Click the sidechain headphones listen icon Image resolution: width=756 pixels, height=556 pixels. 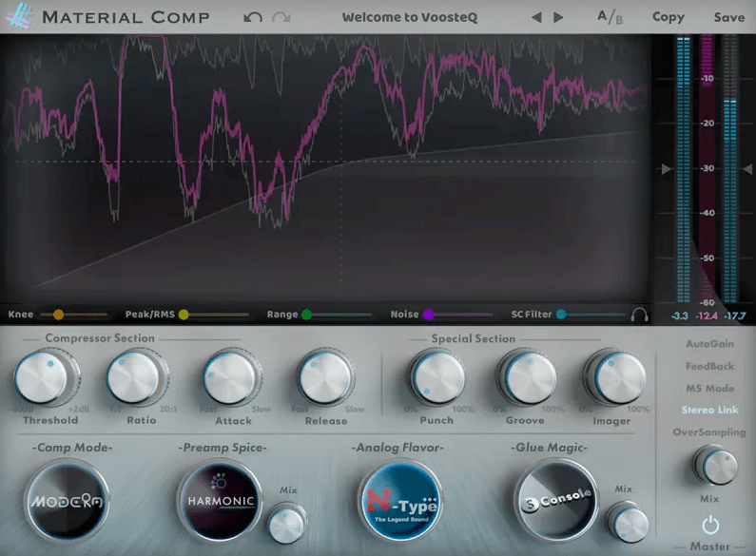click(x=639, y=315)
